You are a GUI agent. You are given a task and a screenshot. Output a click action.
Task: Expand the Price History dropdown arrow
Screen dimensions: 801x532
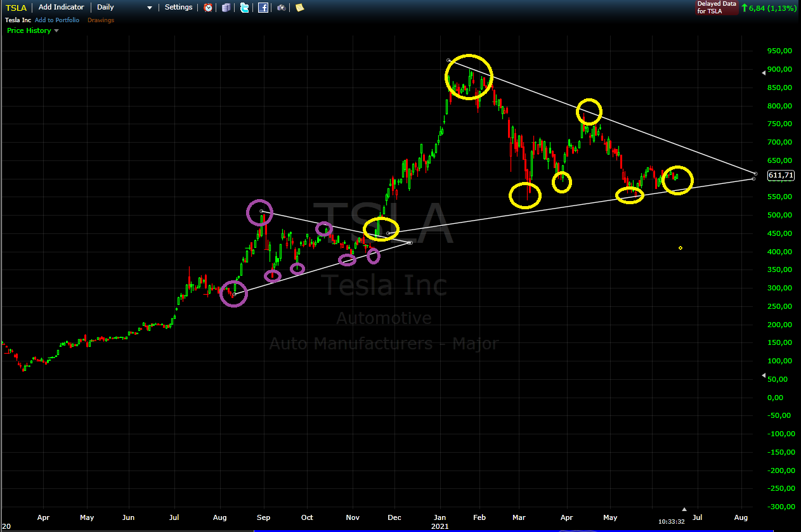pos(56,30)
